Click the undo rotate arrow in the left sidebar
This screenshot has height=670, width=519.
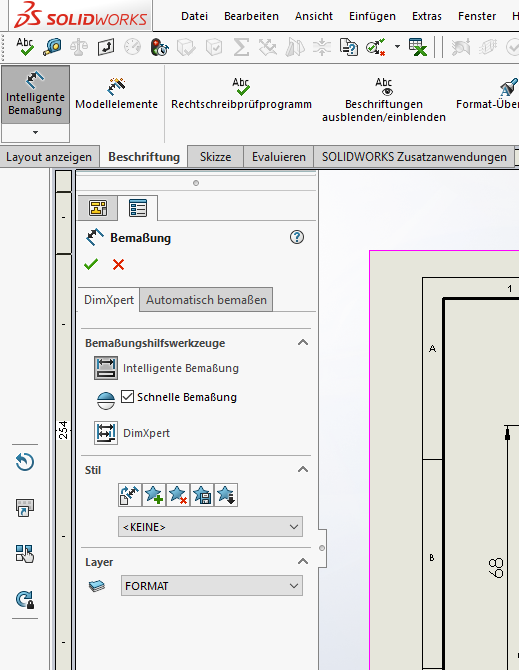coord(25,462)
